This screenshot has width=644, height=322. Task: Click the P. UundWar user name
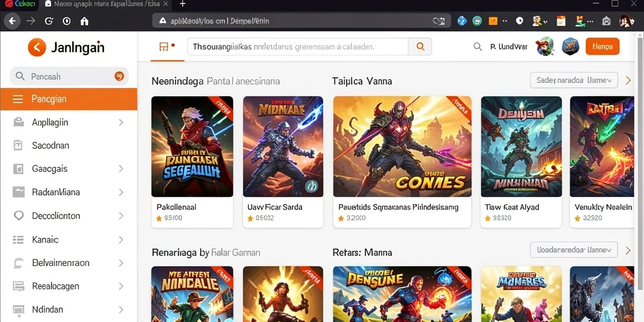pyautogui.click(x=508, y=47)
